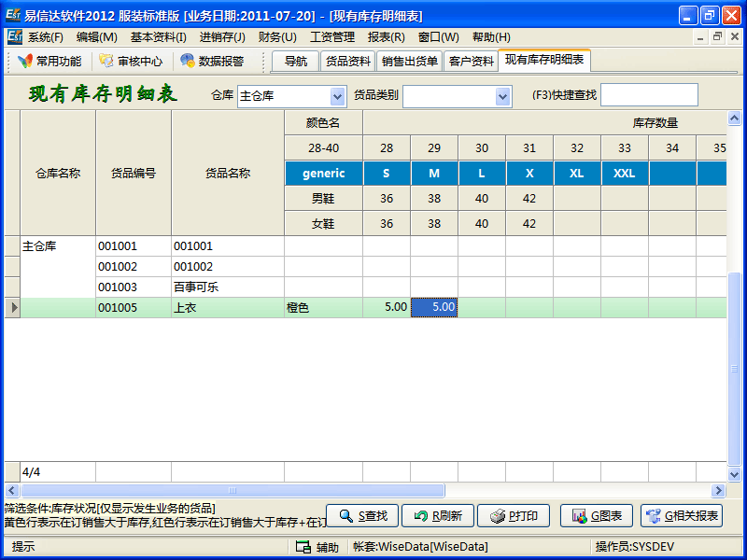Click the (F3)快捷查找 search field
747x560 pixels.
tap(649, 95)
